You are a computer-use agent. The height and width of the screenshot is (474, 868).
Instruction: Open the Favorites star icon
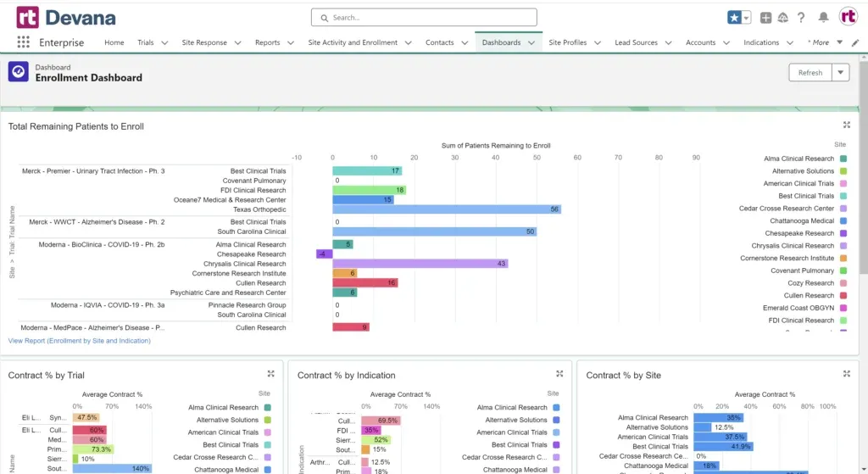[734, 18]
